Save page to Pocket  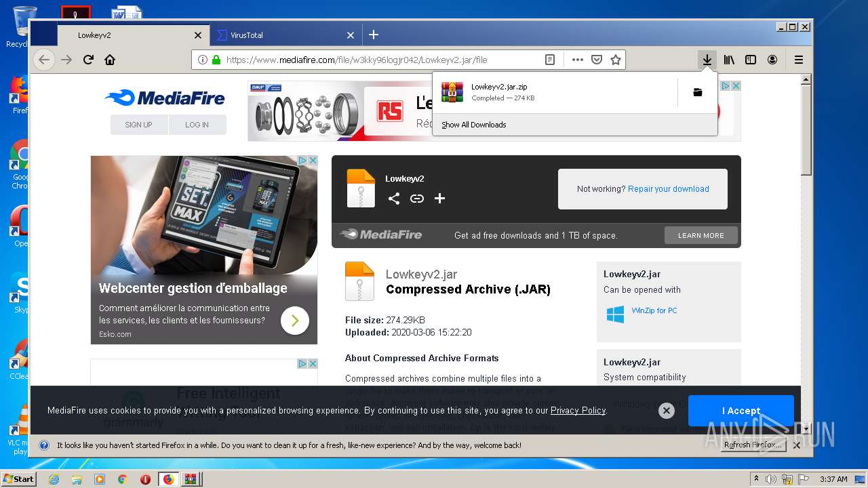(597, 60)
